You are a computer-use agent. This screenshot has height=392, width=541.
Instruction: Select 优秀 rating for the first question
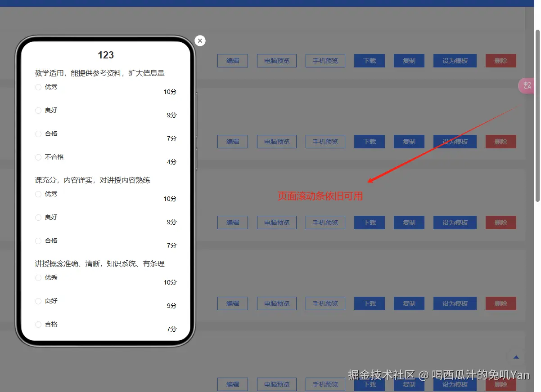(x=38, y=87)
